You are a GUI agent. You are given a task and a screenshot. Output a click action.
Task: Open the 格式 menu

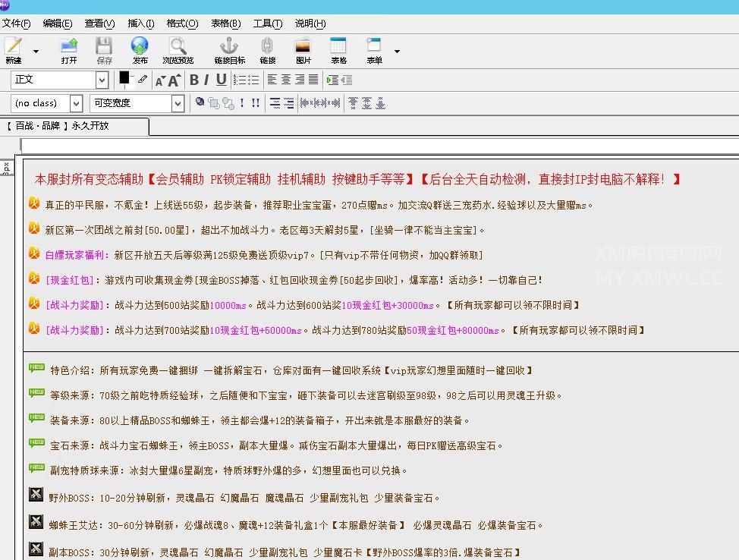[181, 24]
